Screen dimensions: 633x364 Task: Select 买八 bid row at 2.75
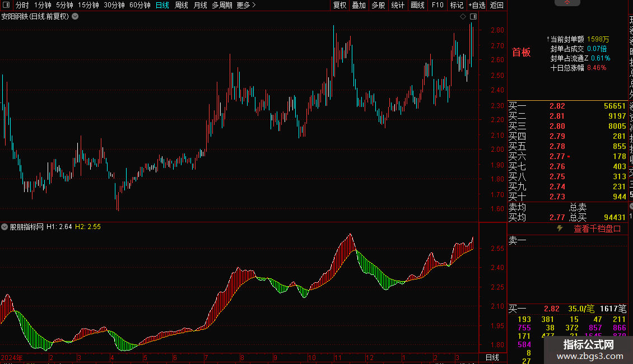pyautogui.click(x=567, y=177)
